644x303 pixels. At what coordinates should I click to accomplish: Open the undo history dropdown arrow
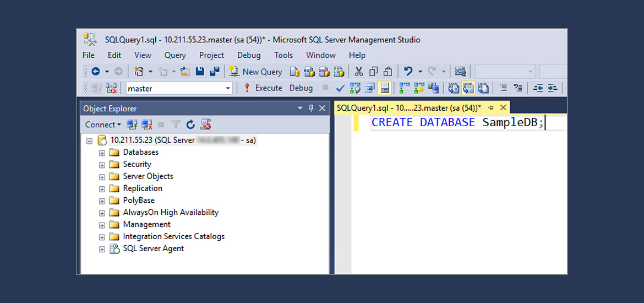[x=420, y=72]
